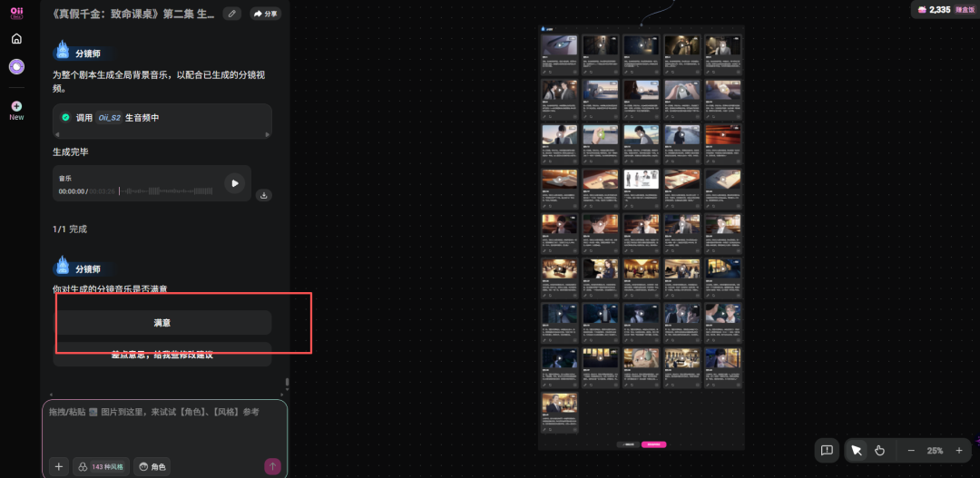Zoom in the canvas with plus
Screen dimensions: 980x478
coord(959,451)
